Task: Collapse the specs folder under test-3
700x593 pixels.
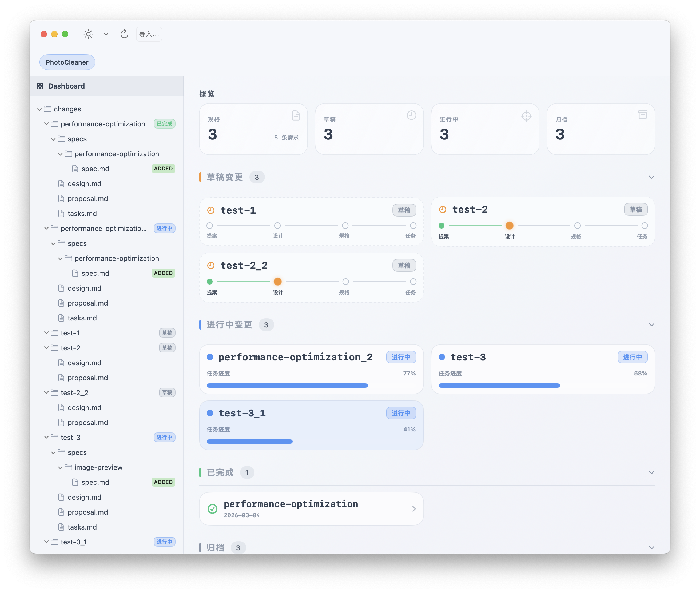Action: pos(53,452)
